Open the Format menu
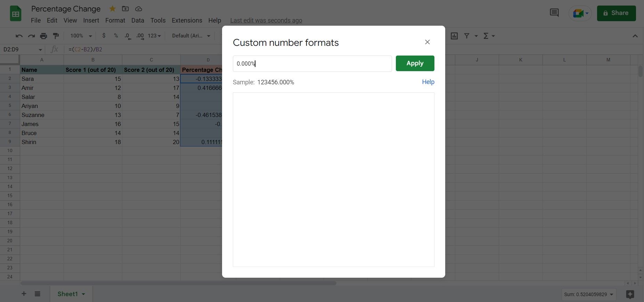This screenshot has height=302, width=644. [x=115, y=20]
